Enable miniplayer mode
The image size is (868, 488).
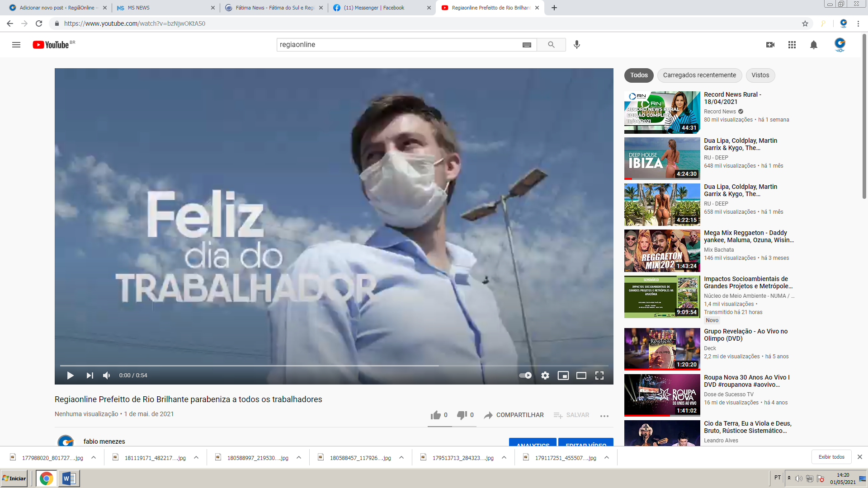pos(563,375)
